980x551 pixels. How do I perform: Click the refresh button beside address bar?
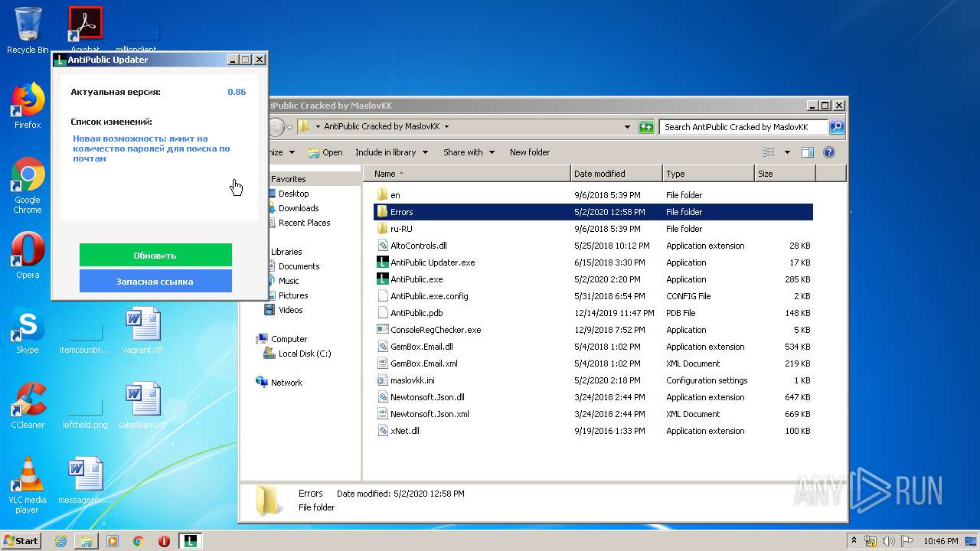coord(646,127)
